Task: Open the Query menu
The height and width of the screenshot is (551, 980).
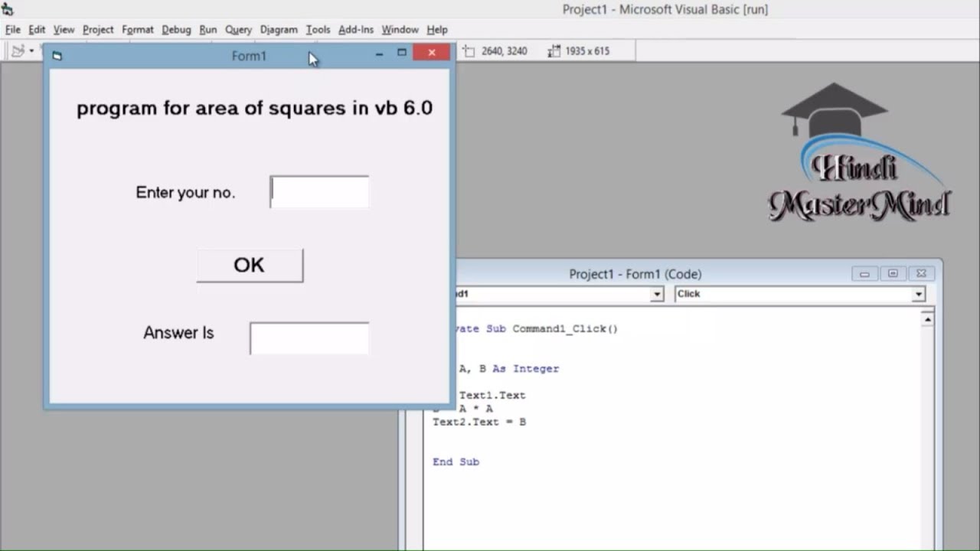Action: [238, 30]
